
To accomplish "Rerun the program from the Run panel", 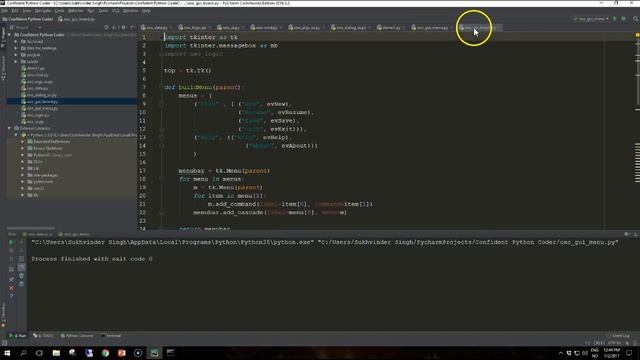I will point(11,242).
